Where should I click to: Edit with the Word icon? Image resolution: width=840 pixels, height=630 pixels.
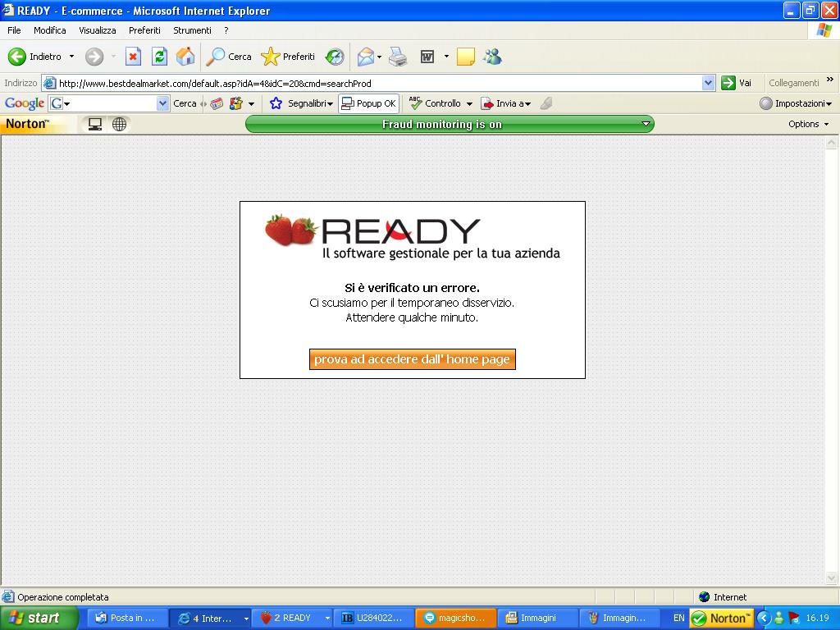point(427,57)
